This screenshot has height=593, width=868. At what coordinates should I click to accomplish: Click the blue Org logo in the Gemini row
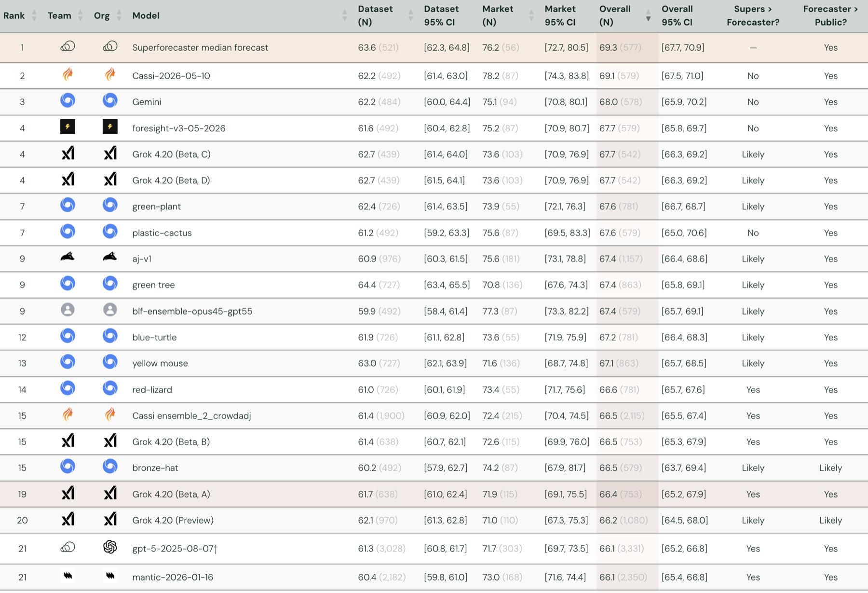110,100
